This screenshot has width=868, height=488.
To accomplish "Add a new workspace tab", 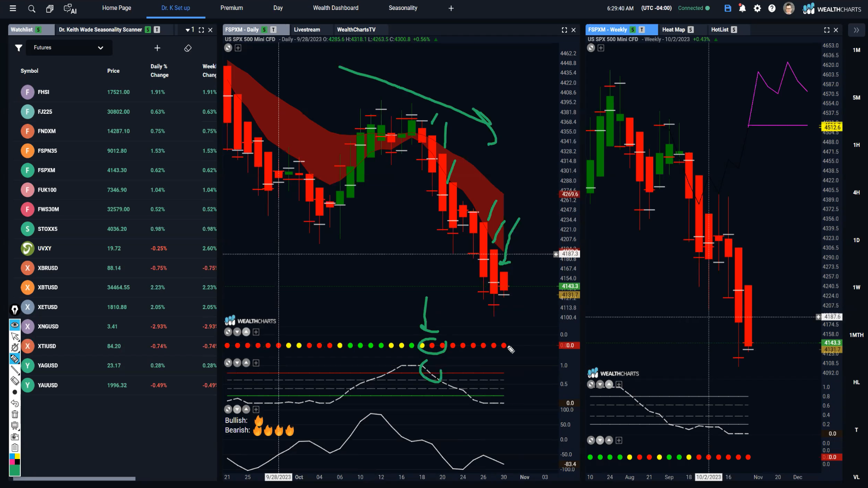I will pyautogui.click(x=451, y=8).
